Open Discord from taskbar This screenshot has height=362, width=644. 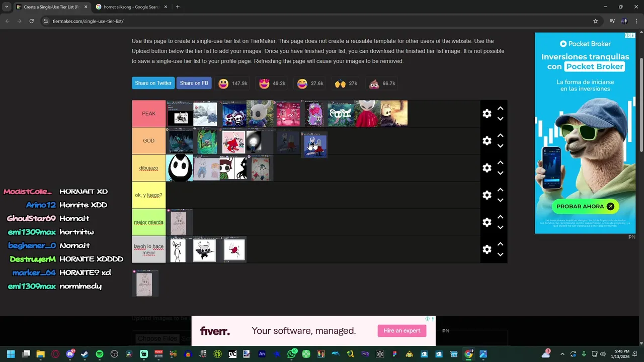click(x=70, y=354)
